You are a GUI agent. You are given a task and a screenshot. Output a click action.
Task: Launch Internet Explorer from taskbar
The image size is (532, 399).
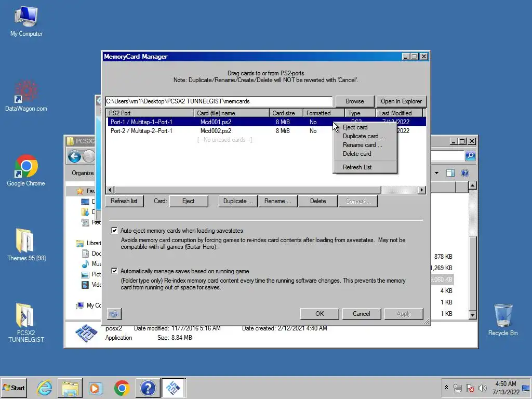[x=45, y=388]
